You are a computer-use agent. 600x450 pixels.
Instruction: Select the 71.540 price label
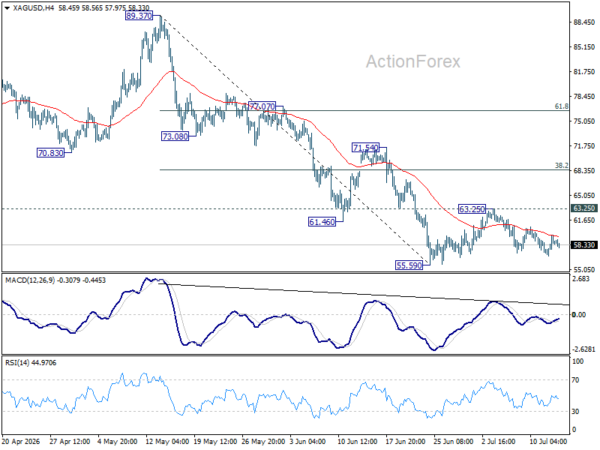coord(365,147)
